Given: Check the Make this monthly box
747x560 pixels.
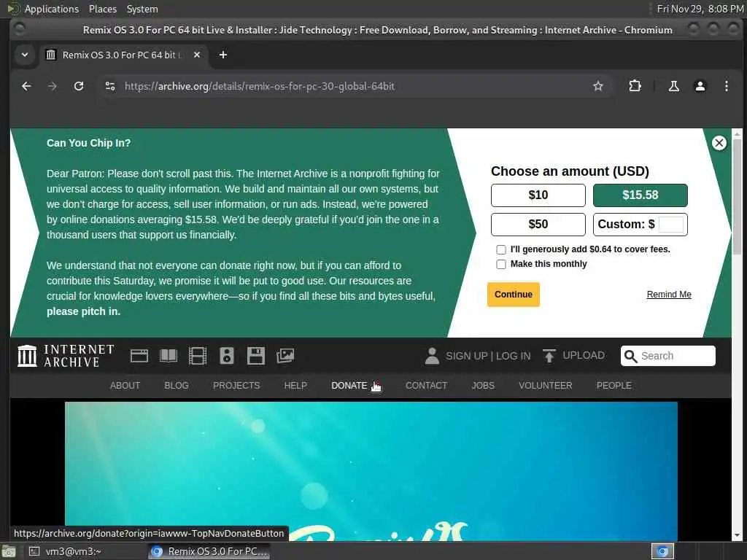Looking at the screenshot, I should pyautogui.click(x=500, y=264).
